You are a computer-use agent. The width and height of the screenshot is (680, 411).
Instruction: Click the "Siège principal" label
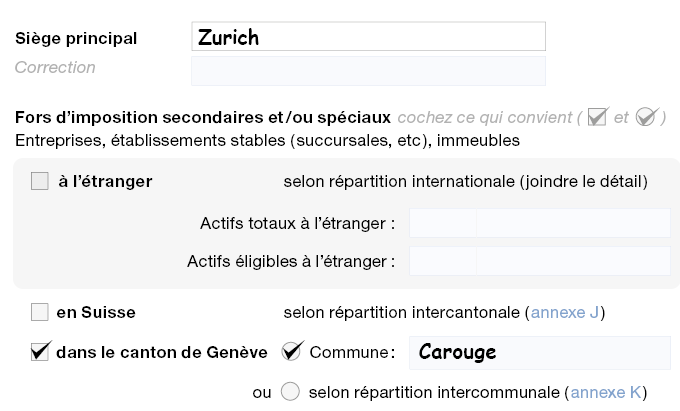[x=76, y=39]
